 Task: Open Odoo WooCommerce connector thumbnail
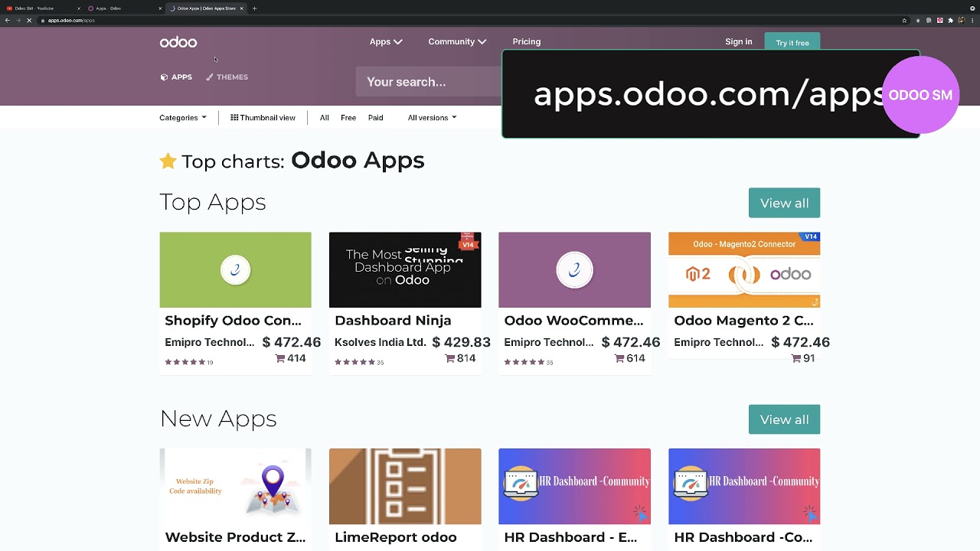click(x=574, y=269)
